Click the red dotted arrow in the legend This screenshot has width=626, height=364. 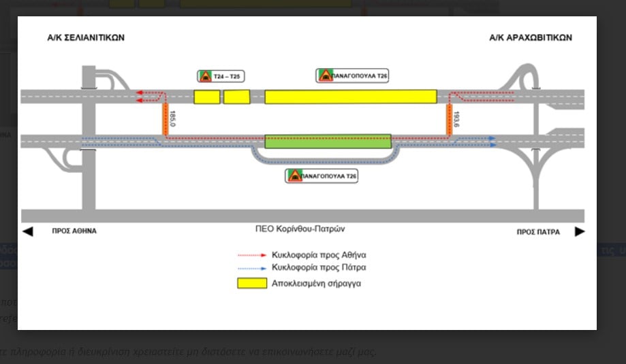pos(255,255)
